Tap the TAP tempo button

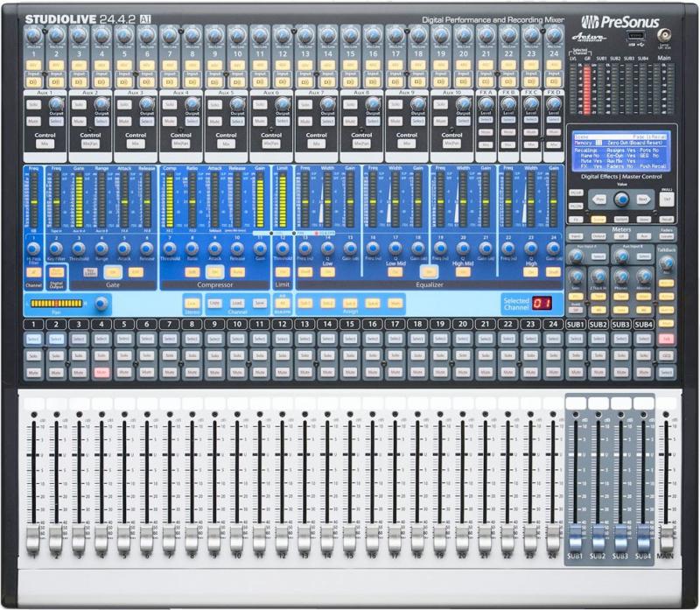click(666, 200)
